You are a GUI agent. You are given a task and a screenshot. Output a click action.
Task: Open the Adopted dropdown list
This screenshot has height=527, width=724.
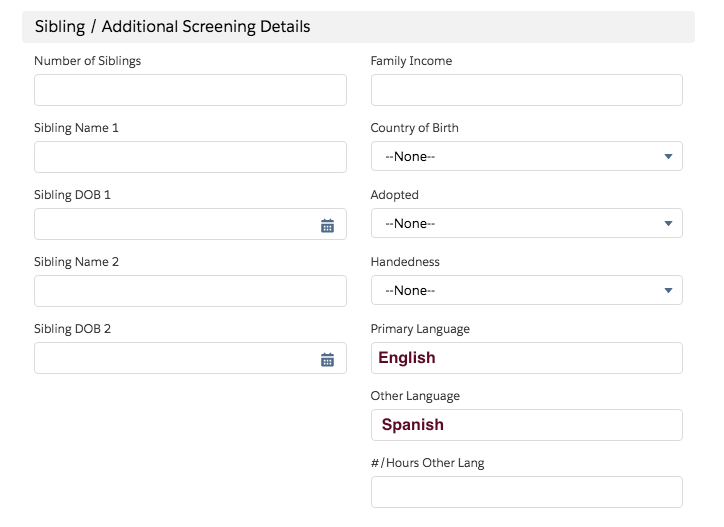pos(526,224)
